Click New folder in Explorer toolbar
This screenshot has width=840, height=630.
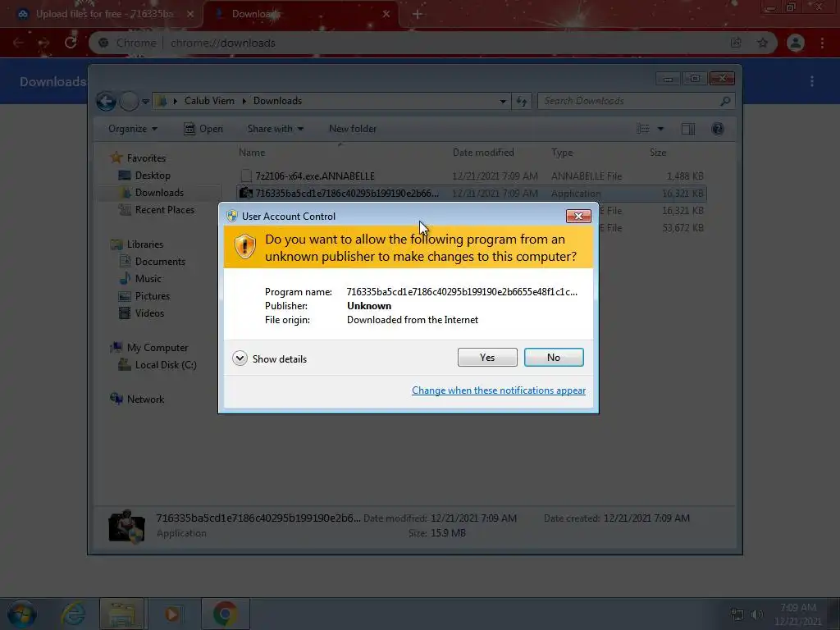[353, 129]
